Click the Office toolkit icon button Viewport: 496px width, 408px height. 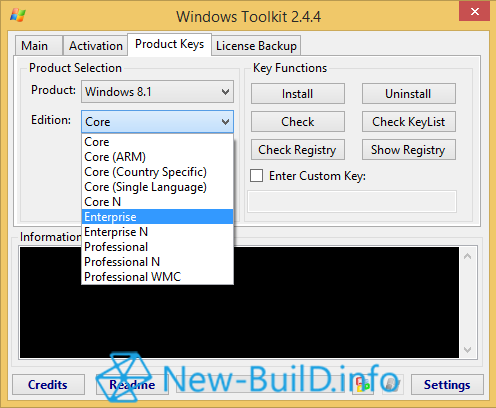point(363,385)
